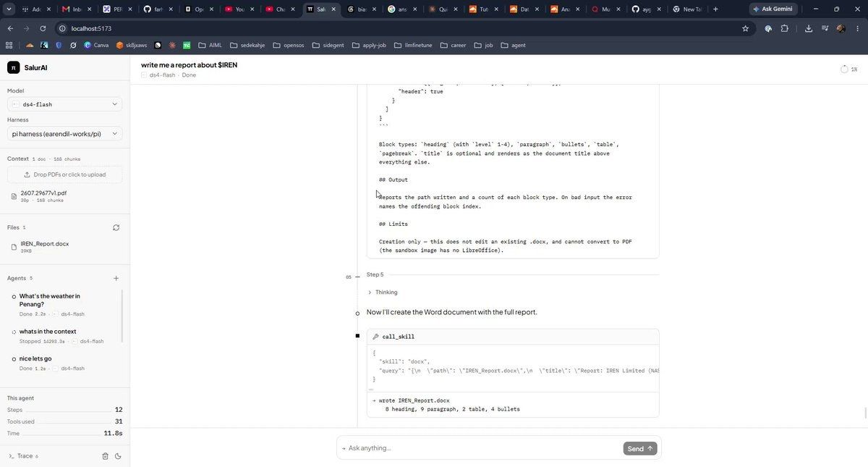Go back to the previous page
The height and width of the screenshot is (467, 868).
click(x=10, y=28)
